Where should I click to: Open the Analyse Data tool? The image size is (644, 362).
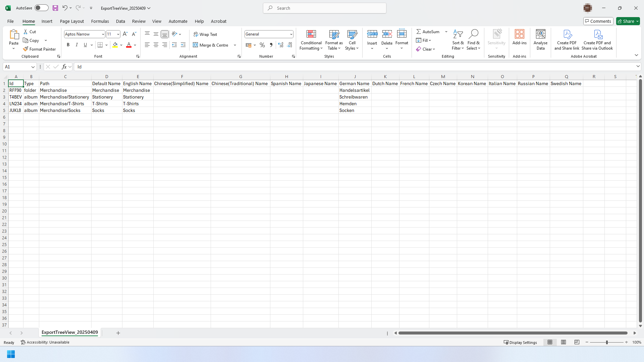pyautogui.click(x=540, y=40)
